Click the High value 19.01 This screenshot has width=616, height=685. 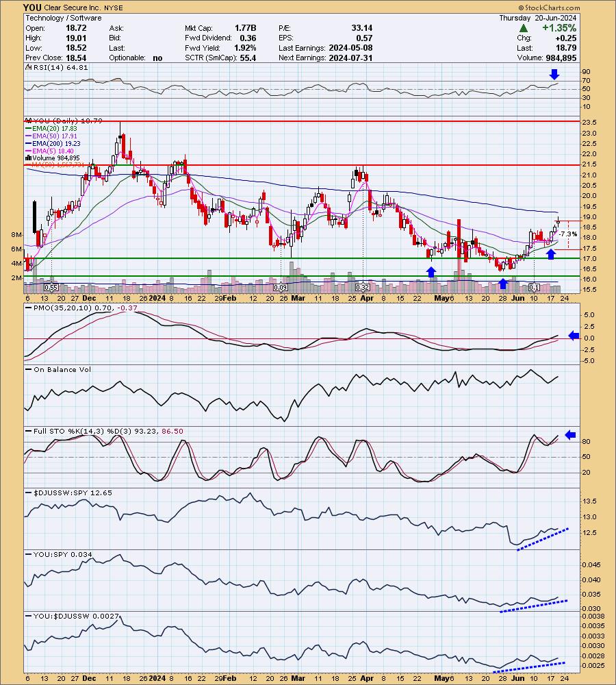coord(76,38)
